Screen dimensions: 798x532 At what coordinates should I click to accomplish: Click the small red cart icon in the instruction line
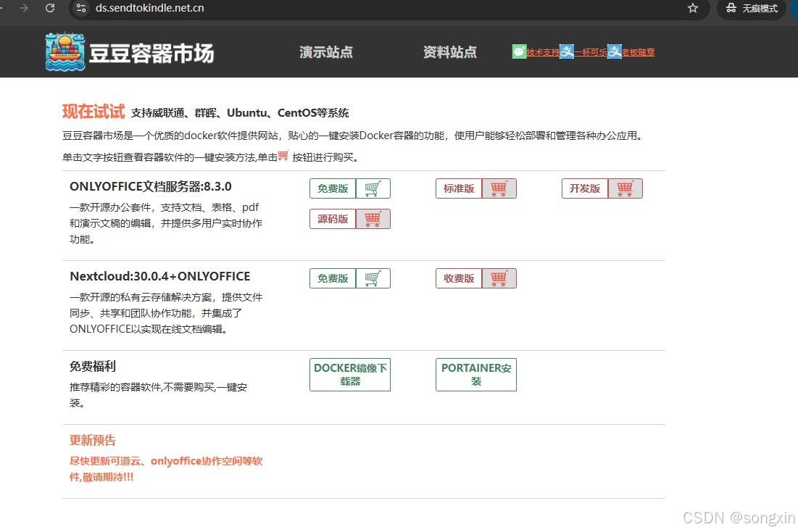point(283,155)
